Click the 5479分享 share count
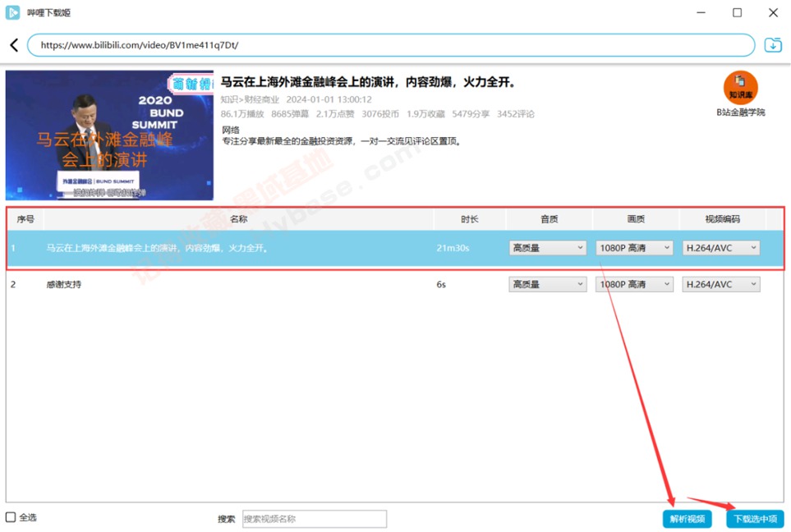This screenshot has width=791, height=532. pyautogui.click(x=471, y=114)
